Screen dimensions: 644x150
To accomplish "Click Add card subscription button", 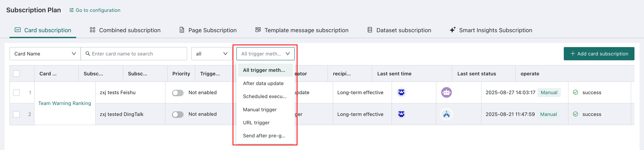I will (599, 54).
